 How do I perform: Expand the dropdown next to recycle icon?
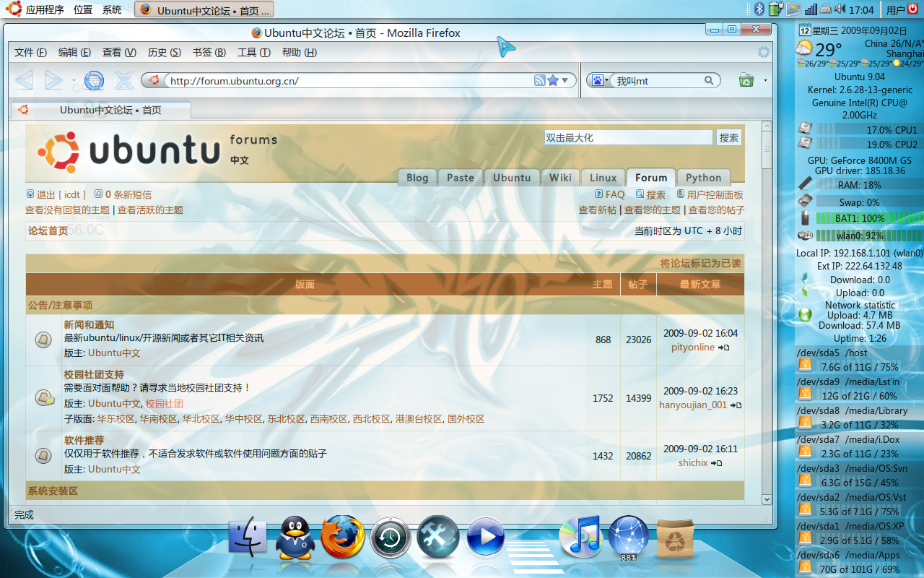tap(765, 81)
